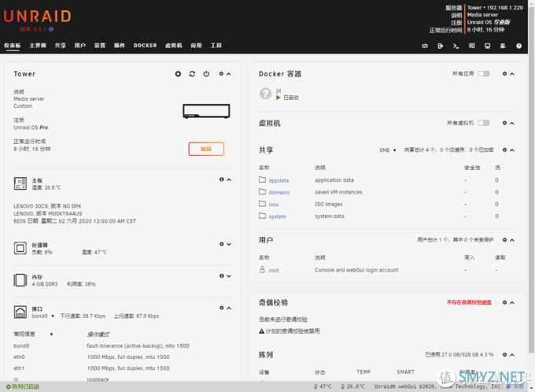Open array section settings gear
The image size is (535, 392).
tap(504, 355)
